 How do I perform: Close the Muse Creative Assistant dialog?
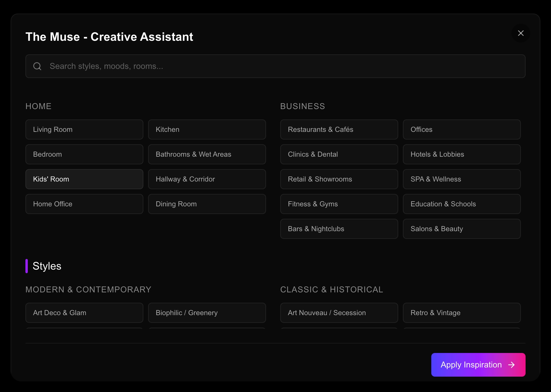(521, 33)
